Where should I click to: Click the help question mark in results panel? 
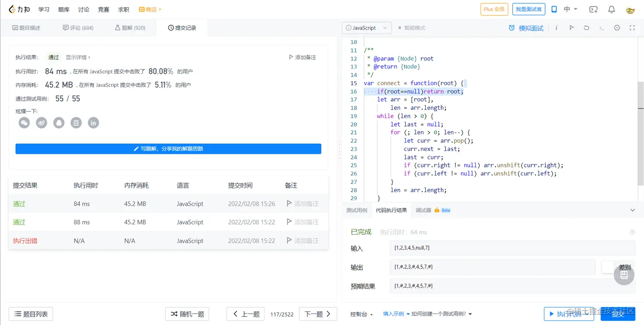pyautogui.click(x=632, y=232)
